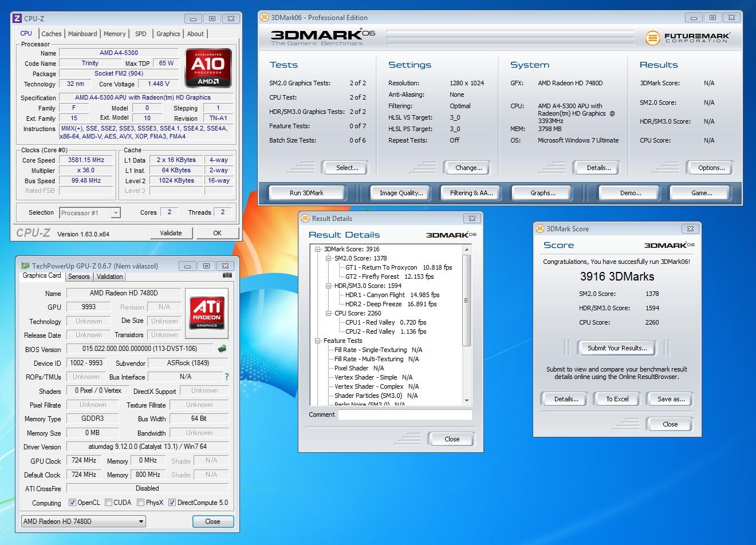This screenshot has height=545, width=756.
Task: Open the Memory tab in CPU-Z
Action: (x=115, y=34)
